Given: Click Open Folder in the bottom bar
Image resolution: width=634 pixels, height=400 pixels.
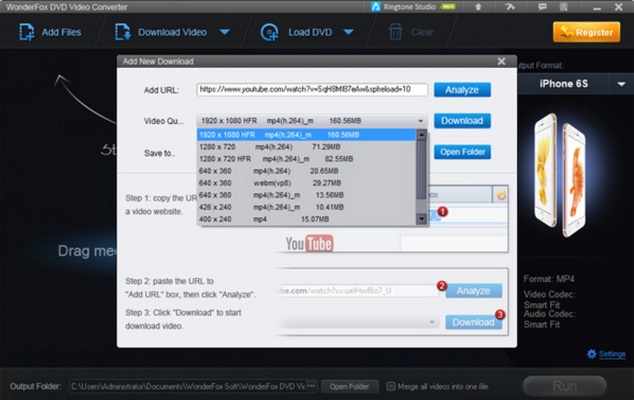Looking at the screenshot, I should pos(349,387).
